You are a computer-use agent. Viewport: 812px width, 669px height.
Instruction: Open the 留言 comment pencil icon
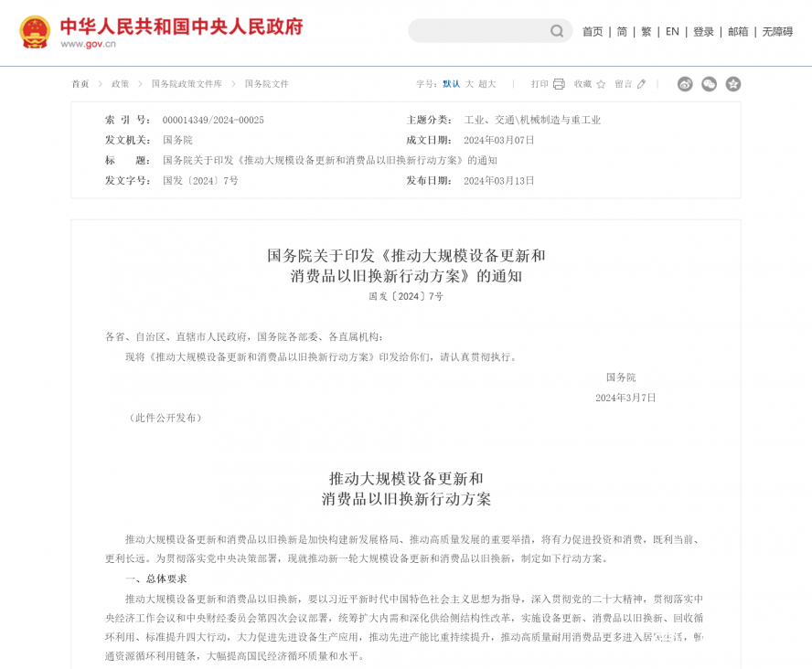coord(640,83)
